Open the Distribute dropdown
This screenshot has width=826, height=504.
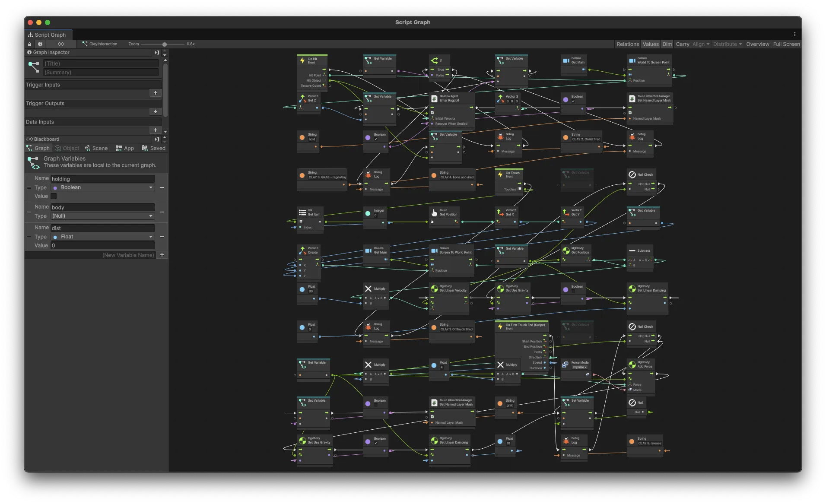click(x=728, y=44)
